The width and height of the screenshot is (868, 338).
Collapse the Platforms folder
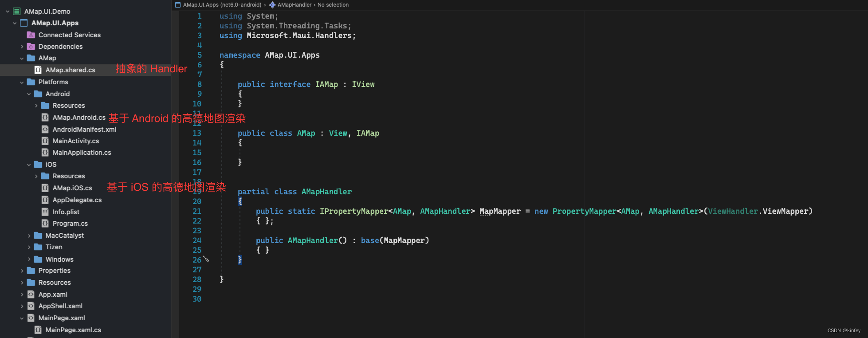pyautogui.click(x=22, y=82)
